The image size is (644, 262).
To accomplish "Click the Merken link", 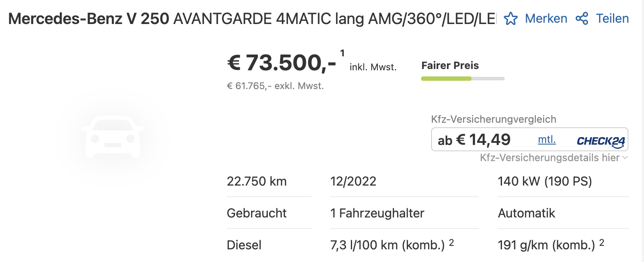I will tap(546, 19).
